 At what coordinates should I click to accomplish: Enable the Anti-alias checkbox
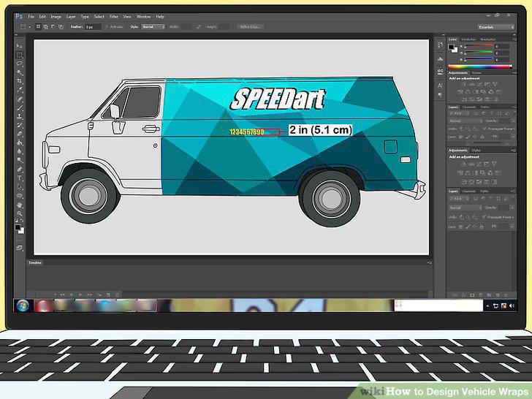(x=107, y=27)
